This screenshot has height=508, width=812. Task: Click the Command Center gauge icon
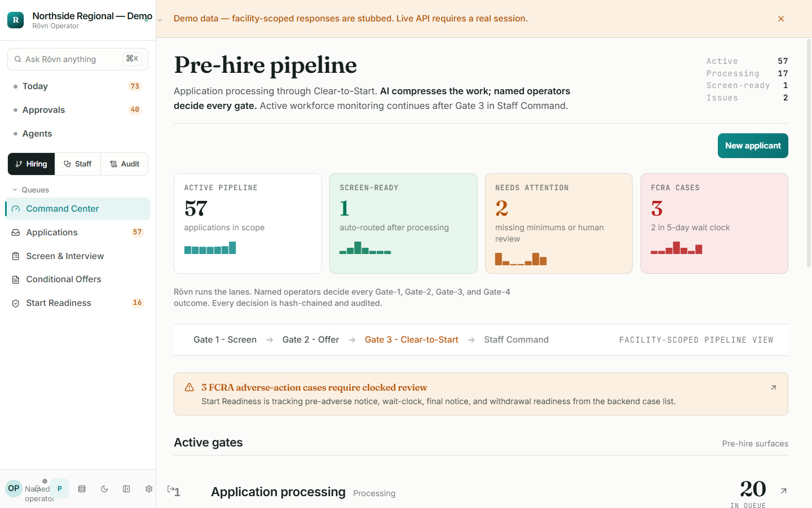point(16,209)
